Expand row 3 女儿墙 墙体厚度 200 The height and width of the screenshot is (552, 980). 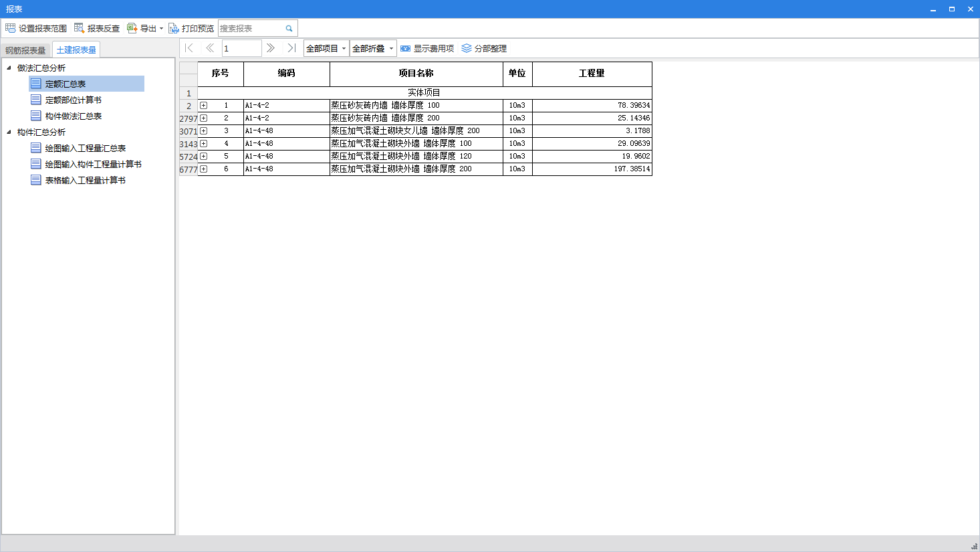(203, 130)
